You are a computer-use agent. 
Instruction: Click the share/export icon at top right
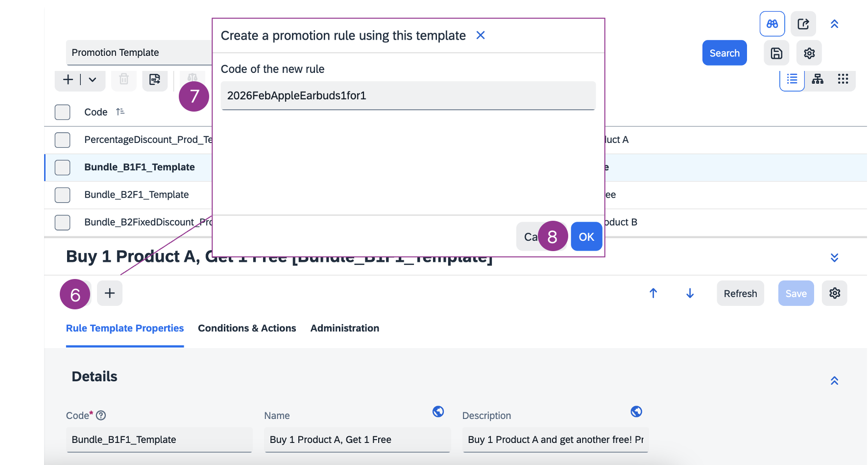(803, 24)
